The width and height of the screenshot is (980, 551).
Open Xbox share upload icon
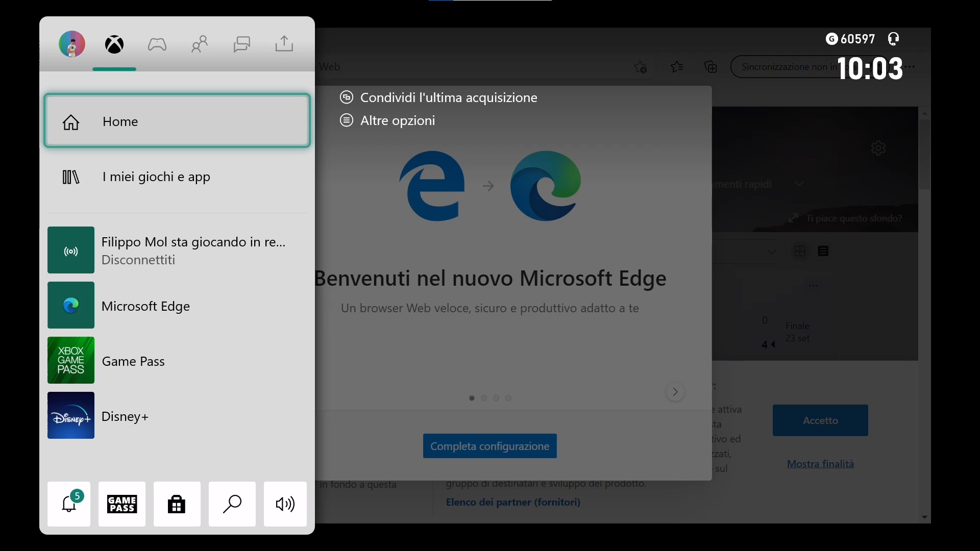pyautogui.click(x=284, y=43)
